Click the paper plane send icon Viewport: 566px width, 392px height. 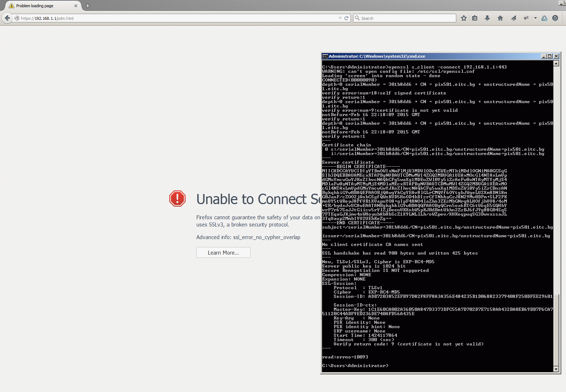pos(513,18)
